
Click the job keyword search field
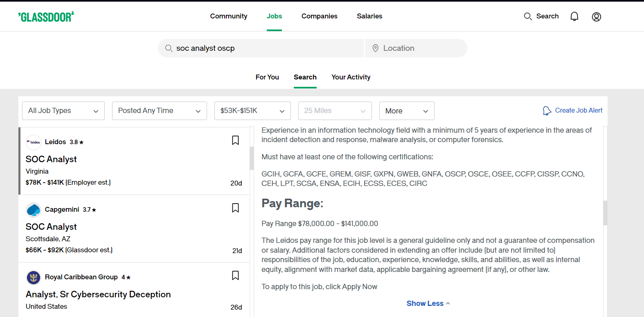(261, 48)
